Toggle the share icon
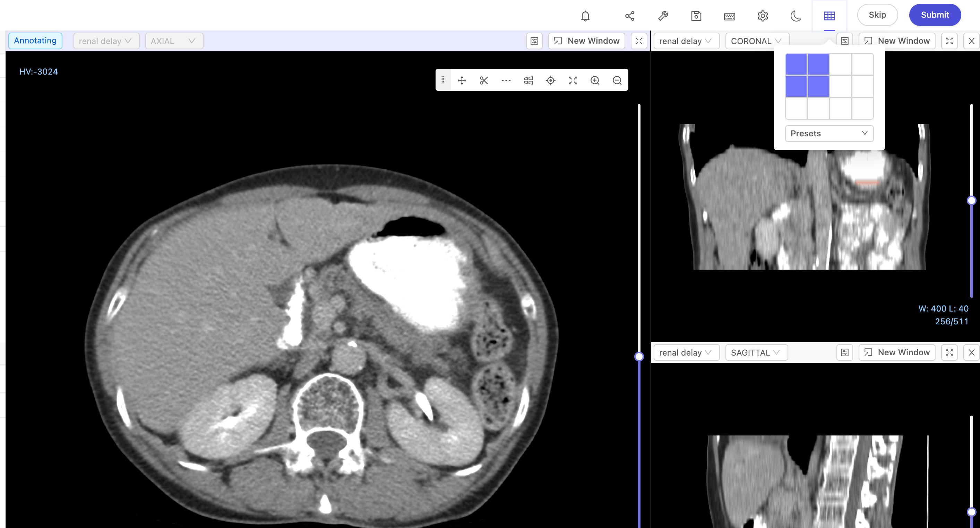Image resolution: width=980 pixels, height=528 pixels. 629,15
